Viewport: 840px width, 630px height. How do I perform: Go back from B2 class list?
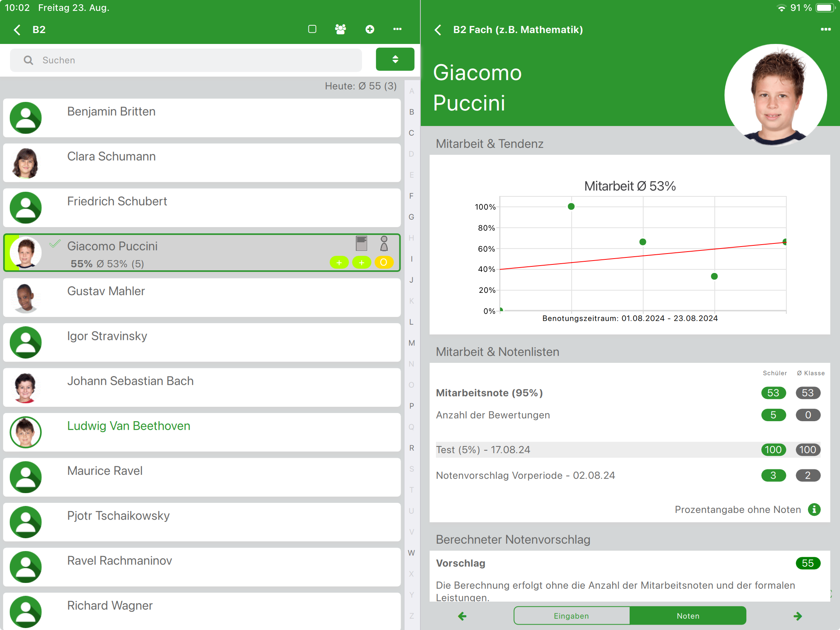pos(17,30)
